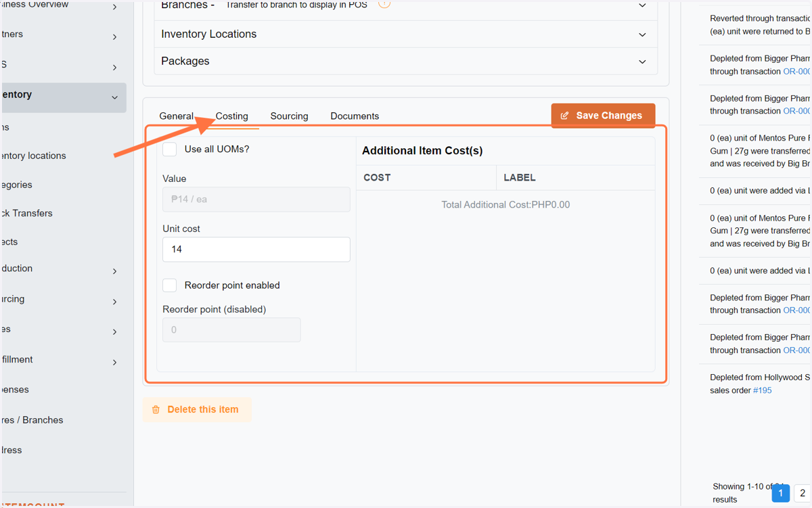This screenshot has width=812, height=508.
Task: Open Stock Transfers in the sidebar
Action: click(27, 213)
